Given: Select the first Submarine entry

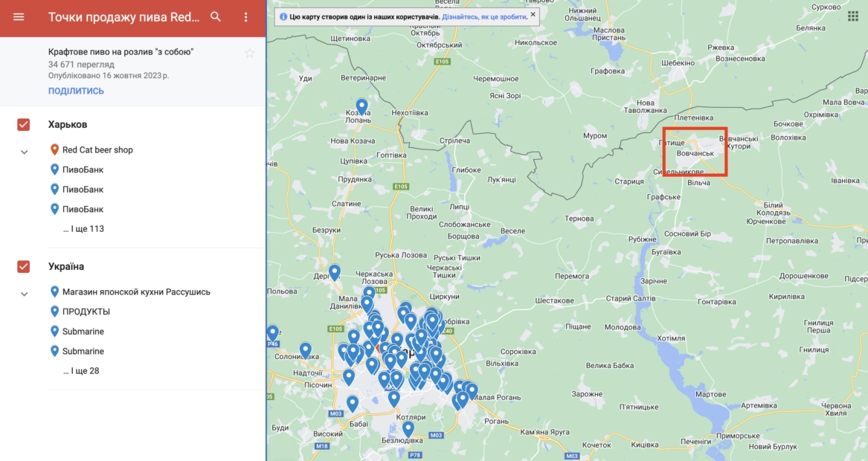Looking at the screenshot, I should point(83,332).
